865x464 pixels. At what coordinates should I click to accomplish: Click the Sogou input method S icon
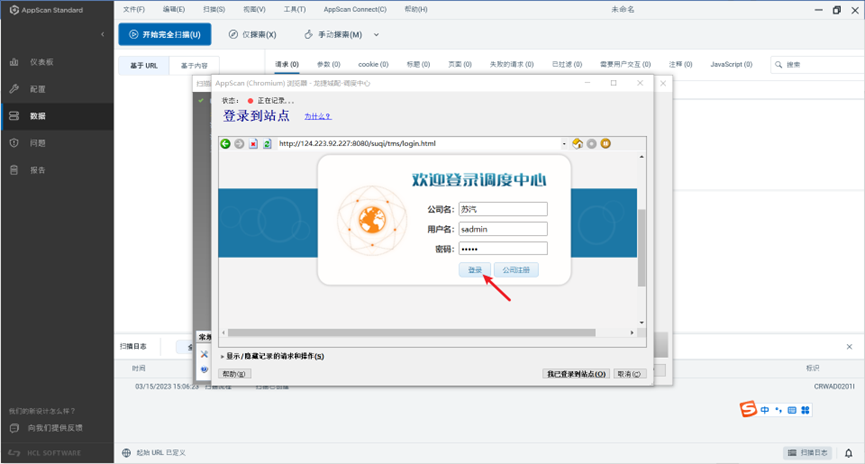click(749, 409)
